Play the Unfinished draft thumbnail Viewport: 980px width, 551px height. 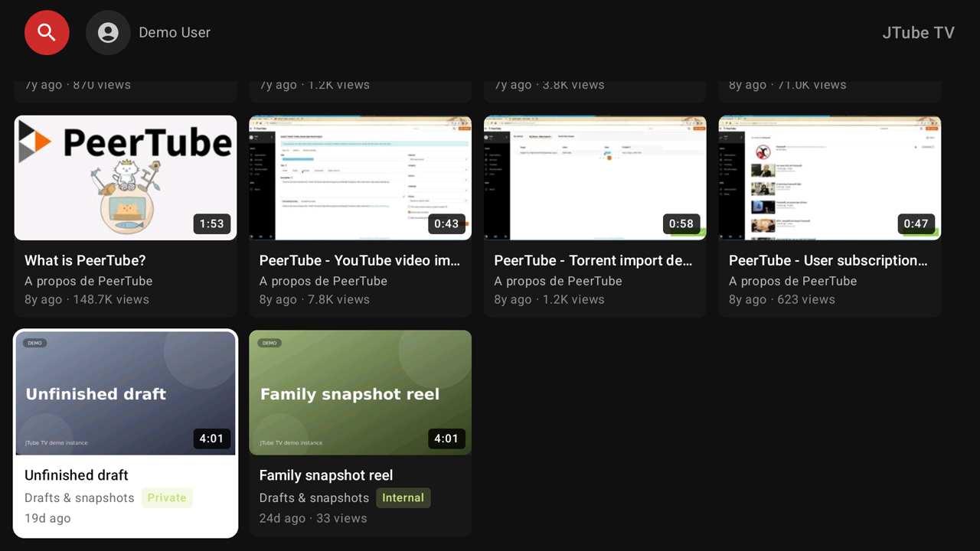tap(126, 393)
